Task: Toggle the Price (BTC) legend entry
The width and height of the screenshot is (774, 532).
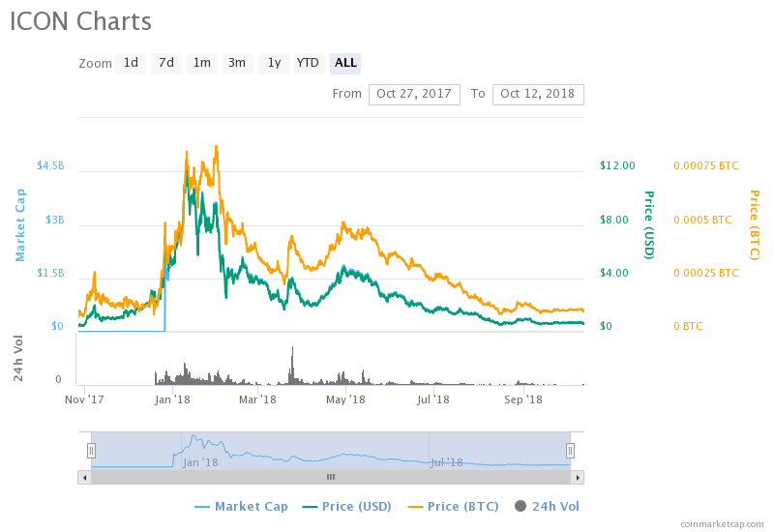Action: (453, 506)
